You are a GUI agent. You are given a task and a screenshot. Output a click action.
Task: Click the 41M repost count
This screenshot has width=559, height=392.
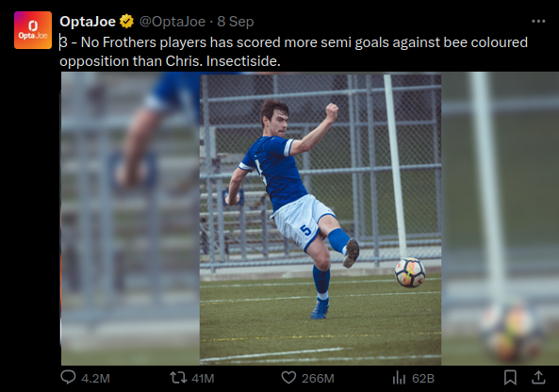[203, 378]
